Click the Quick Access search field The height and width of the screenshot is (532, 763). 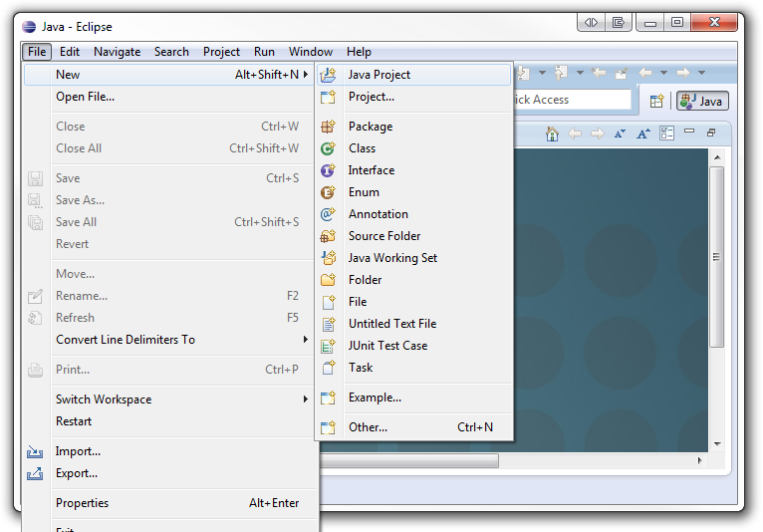[572, 100]
